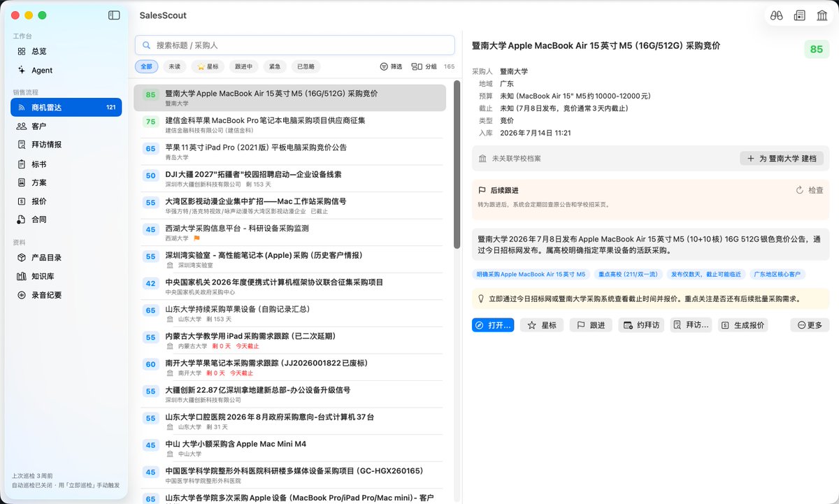Click the score 75 badge in list
The height and width of the screenshot is (504, 839).
tap(150, 122)
